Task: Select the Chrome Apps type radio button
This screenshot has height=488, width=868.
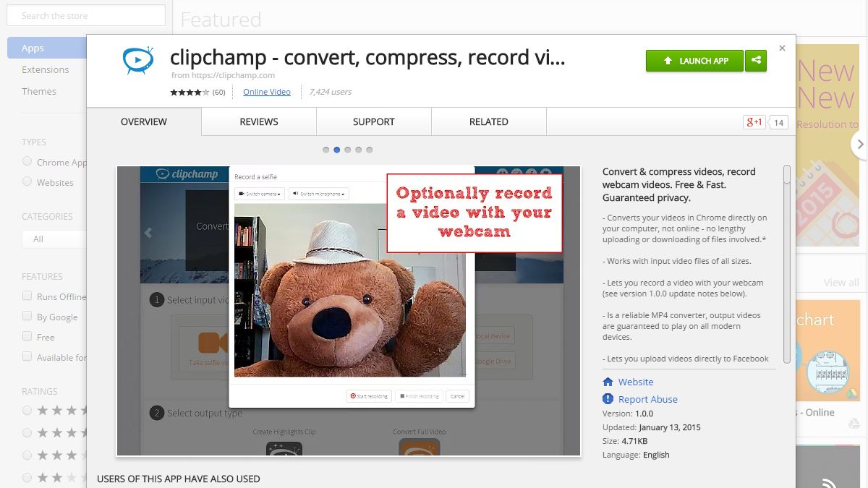Action: click(x=27, y=161)
